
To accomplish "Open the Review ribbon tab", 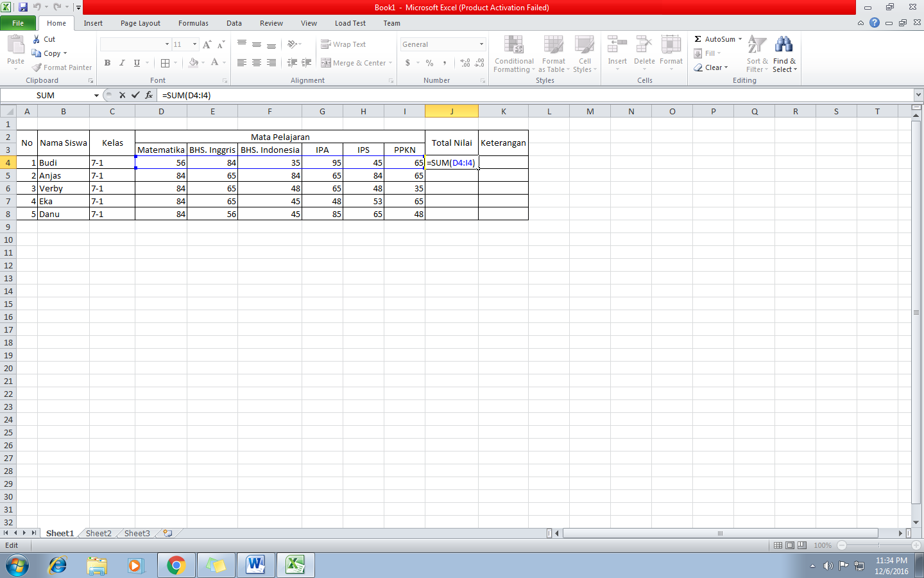I will (x=271, y=23).
